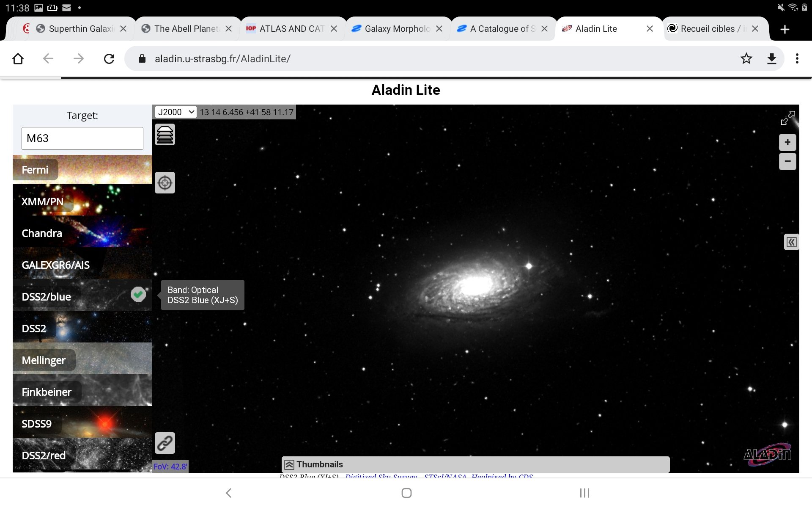Zoom in with the plus button

pyautogui.click(x=787, y=142)
